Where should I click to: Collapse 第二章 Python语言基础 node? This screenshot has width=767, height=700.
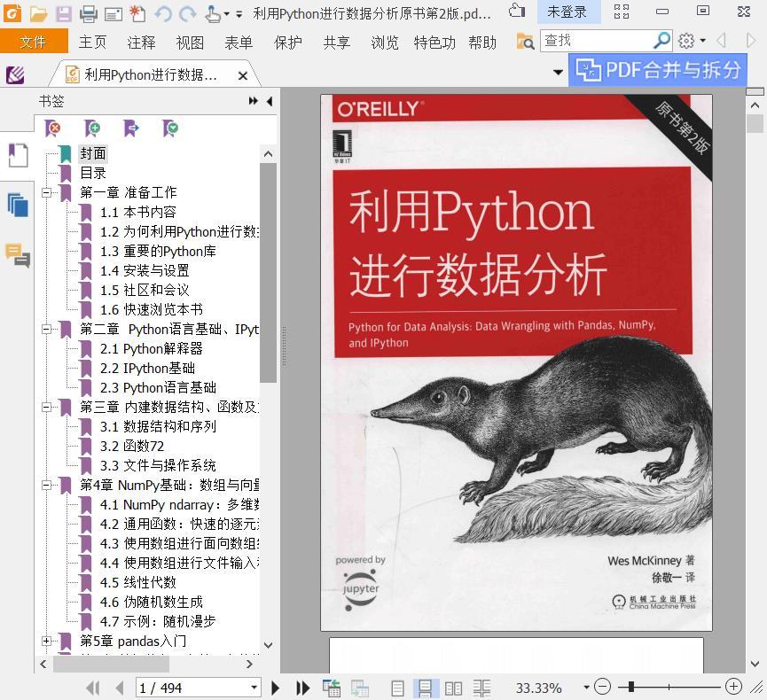point(46,329)
